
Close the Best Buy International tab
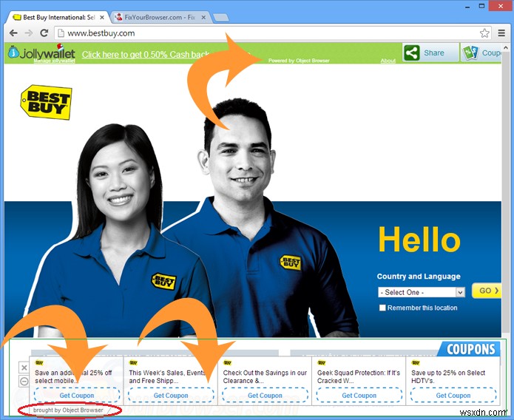point(102,18)
